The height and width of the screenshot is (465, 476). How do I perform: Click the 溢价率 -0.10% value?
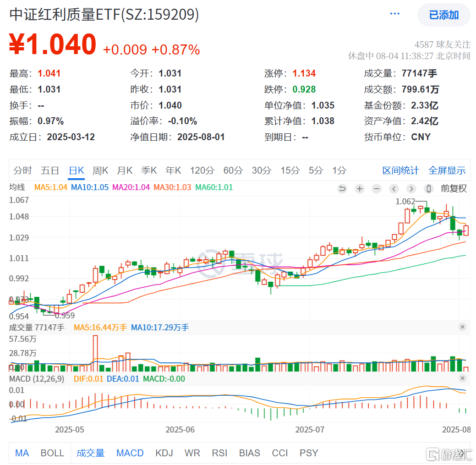tap(182, 121)
